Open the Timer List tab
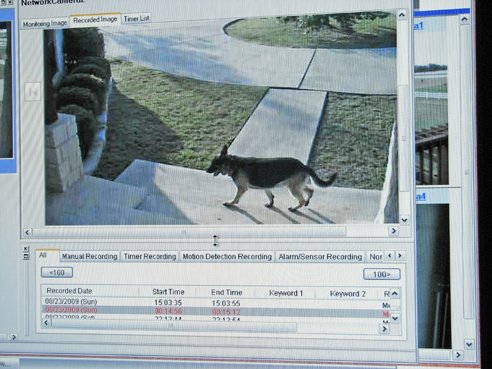The image size is (492, 369). point(136,19)
